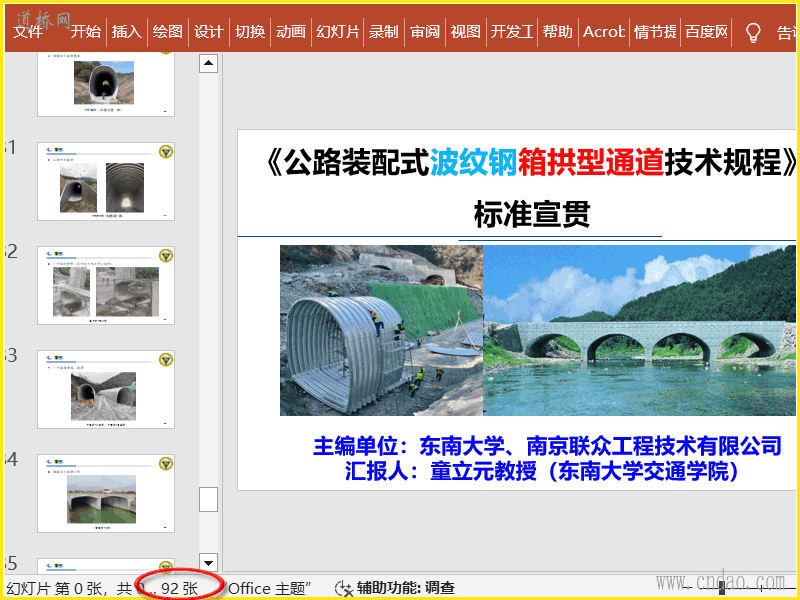The height and width of the screenshot is (600, 800).
Task: Click the accessibility check icon in status bar
Action: [343, 589]
